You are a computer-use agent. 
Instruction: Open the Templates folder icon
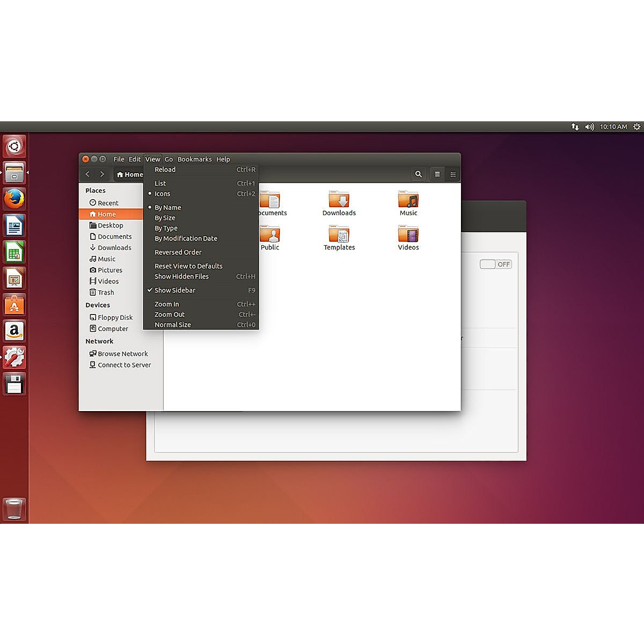click(339, 235)
